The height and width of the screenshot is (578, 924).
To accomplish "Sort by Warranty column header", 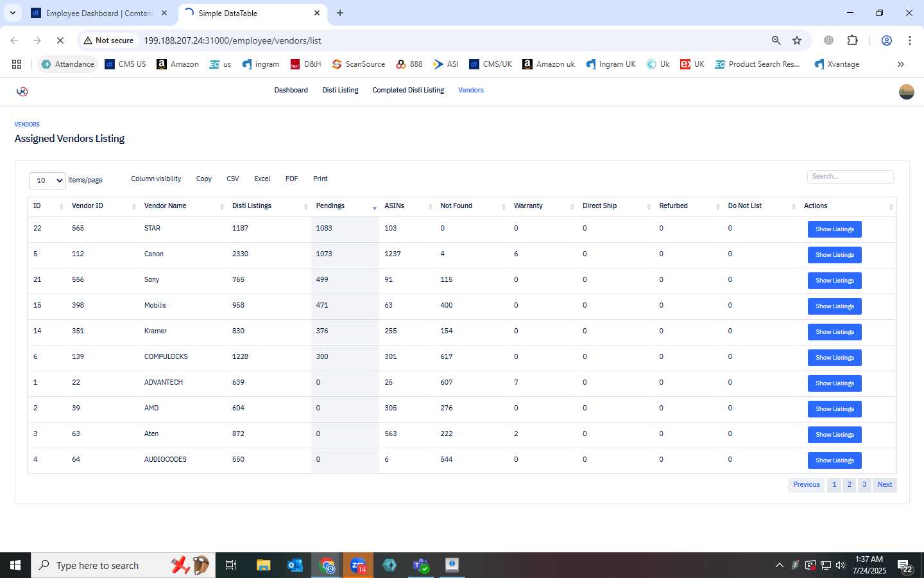I will (x=543, y=206).
